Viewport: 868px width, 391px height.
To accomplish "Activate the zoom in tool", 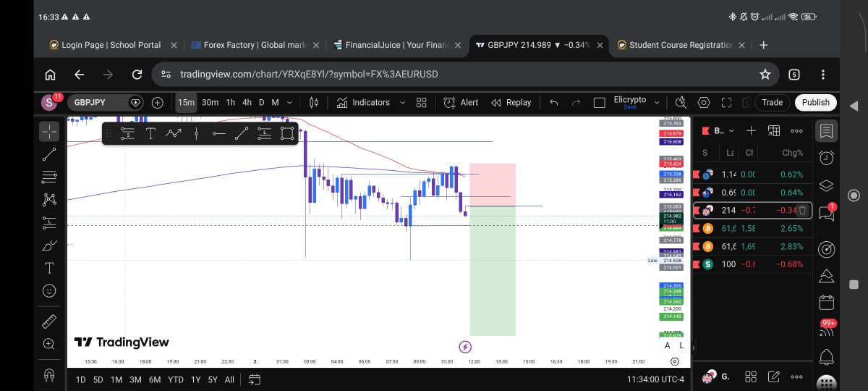I will 49,344.
